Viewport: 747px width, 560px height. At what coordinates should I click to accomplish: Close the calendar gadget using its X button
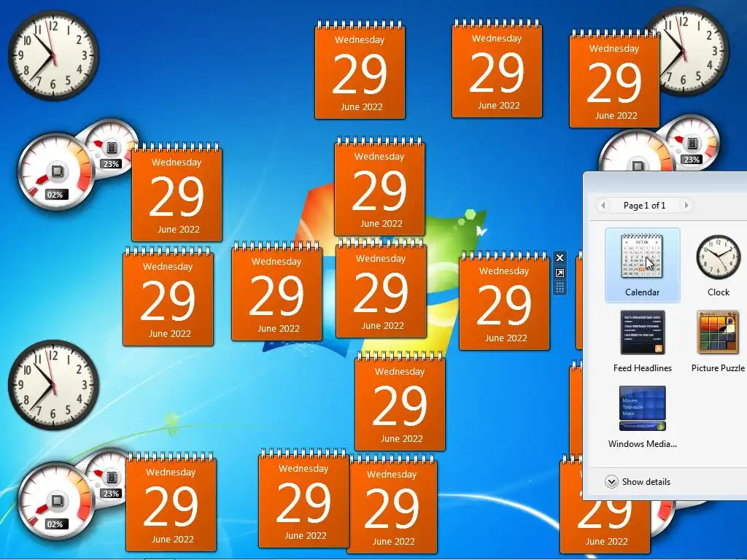tap(560, 258)
